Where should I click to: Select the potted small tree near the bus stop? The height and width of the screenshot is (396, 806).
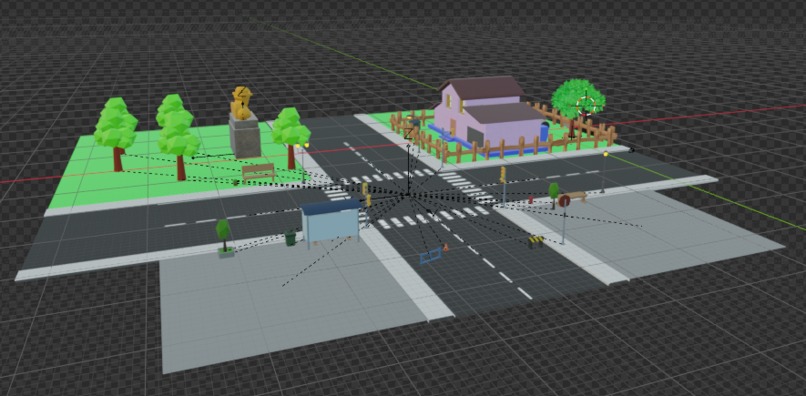(224, 237)
